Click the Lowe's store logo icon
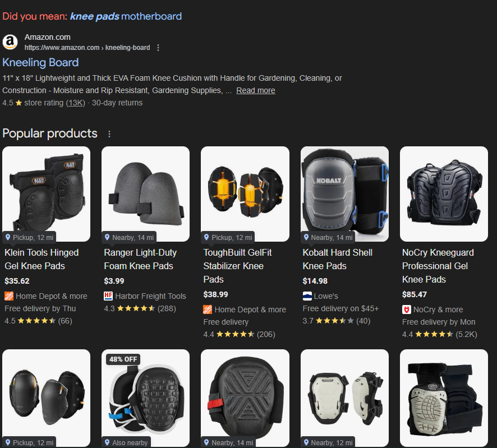This screenshot has width=497, height=448. [x=307, y=296]
